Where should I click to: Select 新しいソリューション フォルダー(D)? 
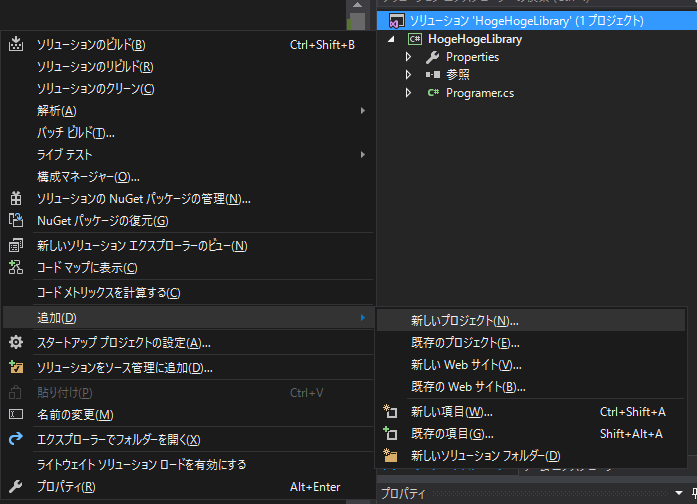click(x=531, y=455)
